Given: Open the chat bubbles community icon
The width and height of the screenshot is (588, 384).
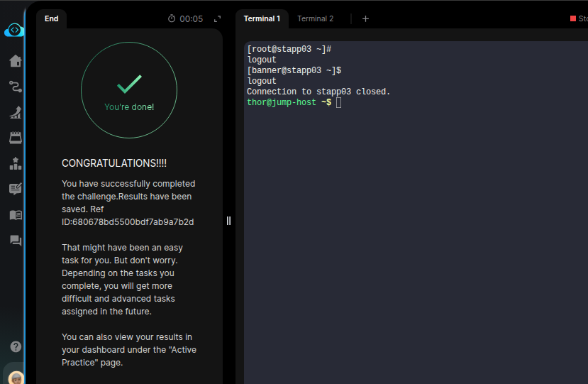Looking at the screenshot, I should click(15, 241).
